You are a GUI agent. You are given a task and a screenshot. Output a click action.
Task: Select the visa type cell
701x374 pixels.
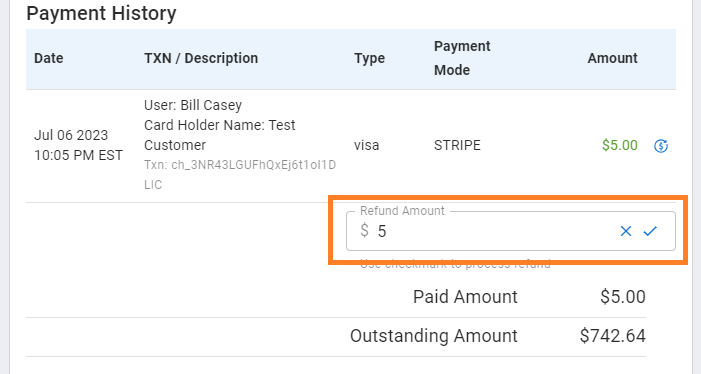(367, 145)
